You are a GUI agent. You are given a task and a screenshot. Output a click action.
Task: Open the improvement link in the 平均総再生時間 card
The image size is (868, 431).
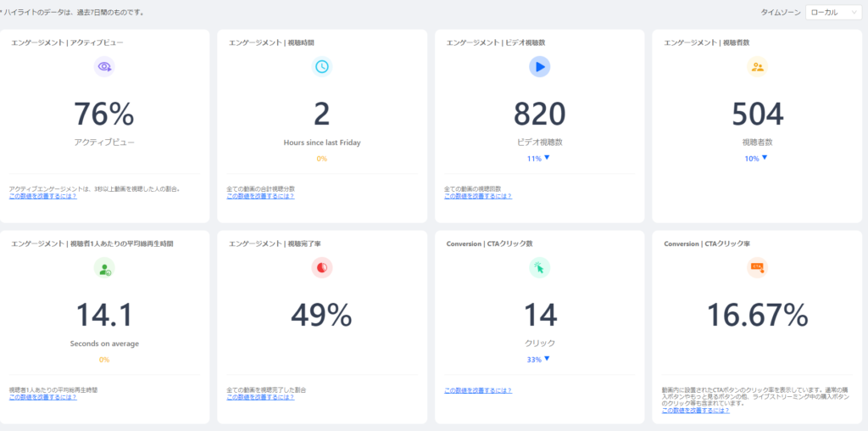point(42,397)
